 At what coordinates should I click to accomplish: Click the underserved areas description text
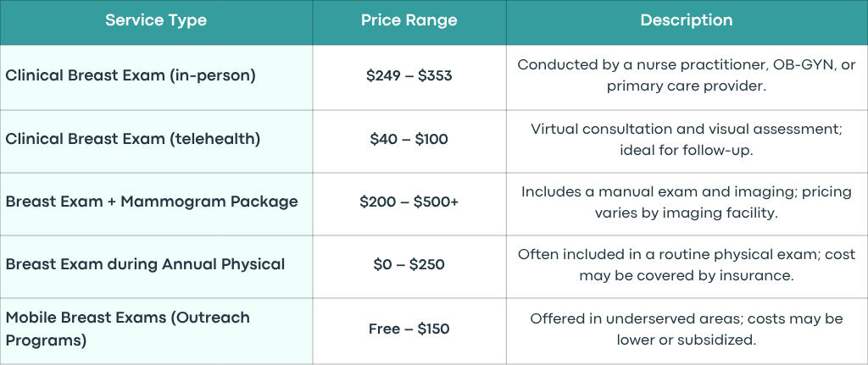(687, 329)
